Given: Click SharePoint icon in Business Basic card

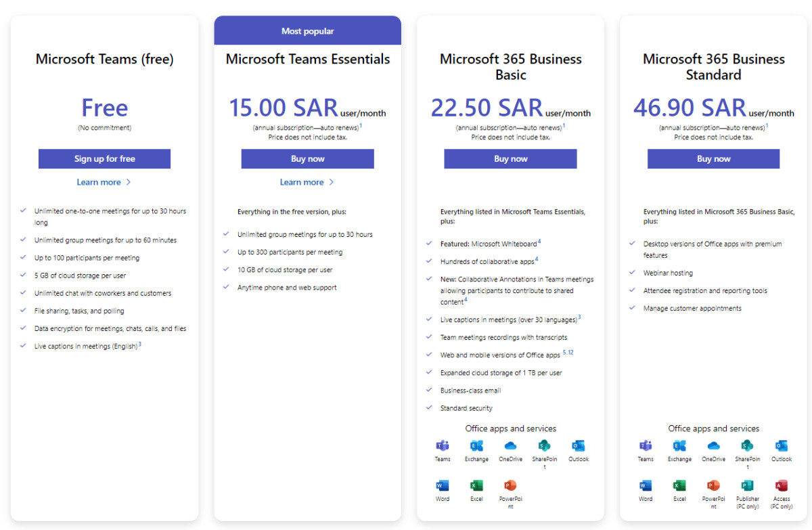Looking at the screenshot, I should 544,446.
